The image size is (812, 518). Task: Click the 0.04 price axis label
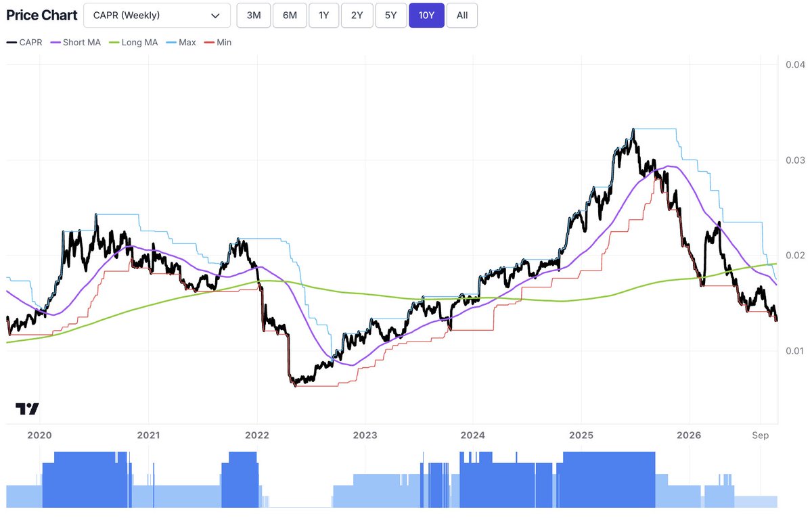[795, 65]
